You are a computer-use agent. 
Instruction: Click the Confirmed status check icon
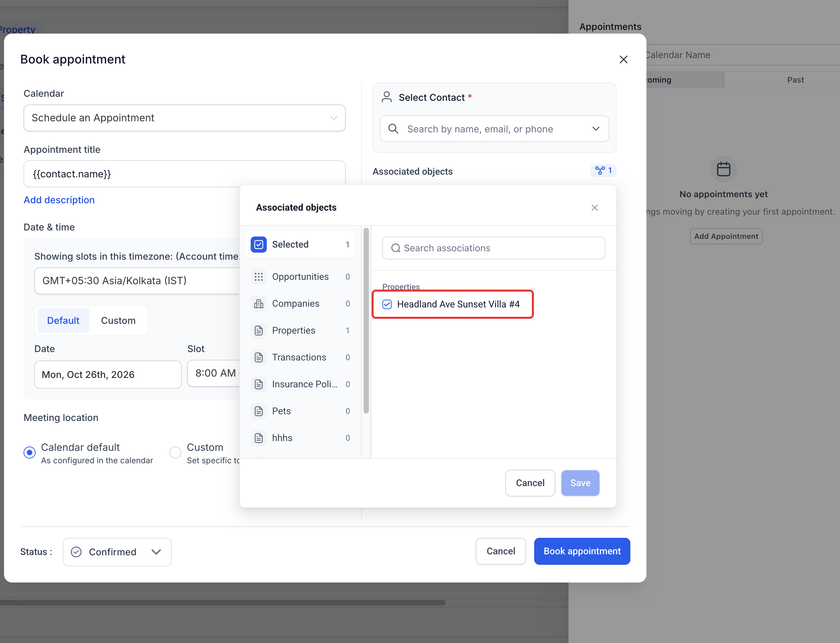pyautogui.click(x=76, y=552)
